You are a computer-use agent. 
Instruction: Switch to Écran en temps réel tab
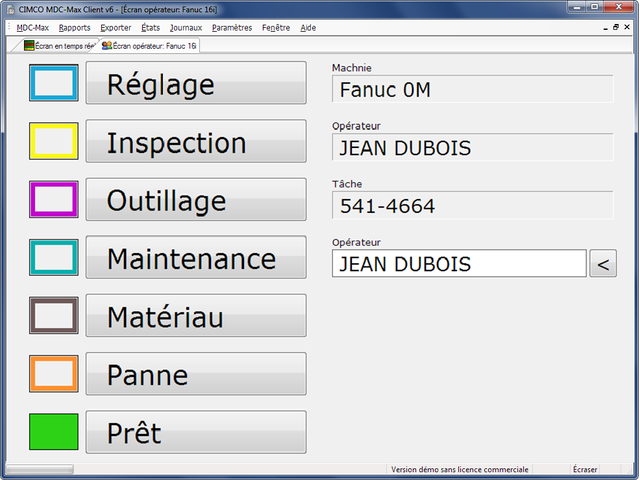coord(58,46)
